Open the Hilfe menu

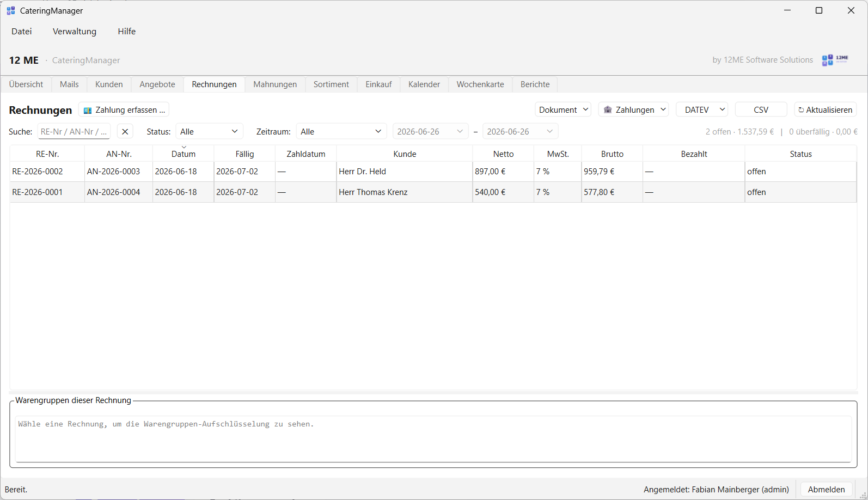pyautogui.click(x=127, y=32)
